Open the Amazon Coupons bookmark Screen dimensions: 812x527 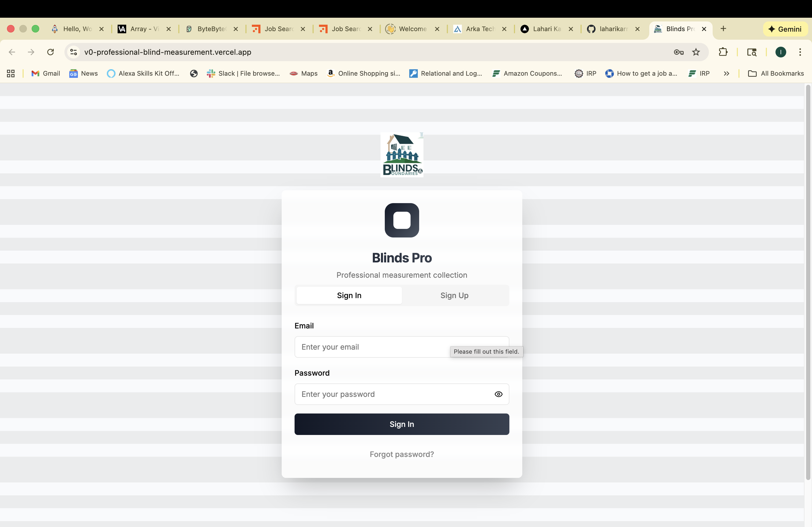[527, 74]
